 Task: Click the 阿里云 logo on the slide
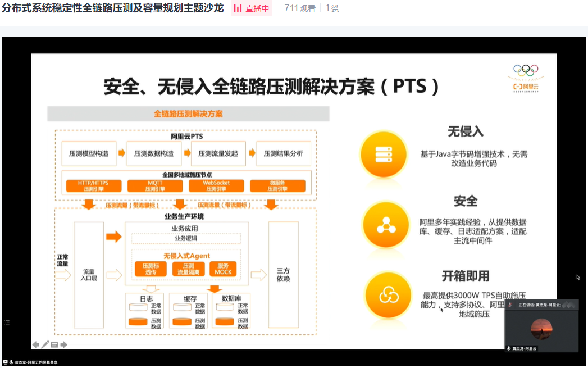(526, 87)
